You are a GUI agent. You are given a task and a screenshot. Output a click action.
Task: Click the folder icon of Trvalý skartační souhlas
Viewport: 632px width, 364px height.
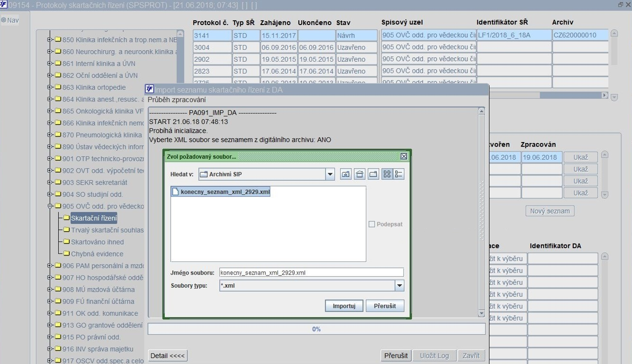click(x=66, y=230)
